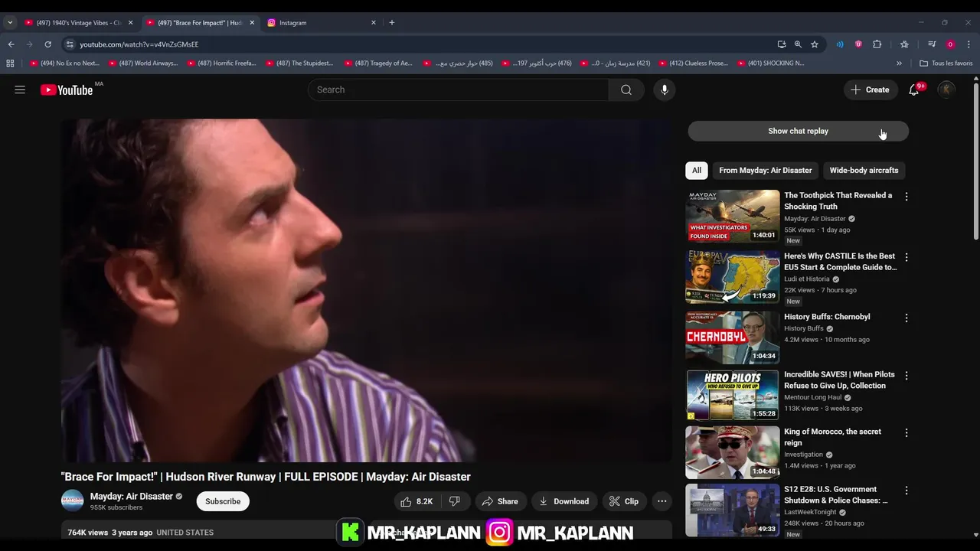Click the browser address bar URL
The height and width of the screenshot is (551, 980).
[x=139, y=44]
